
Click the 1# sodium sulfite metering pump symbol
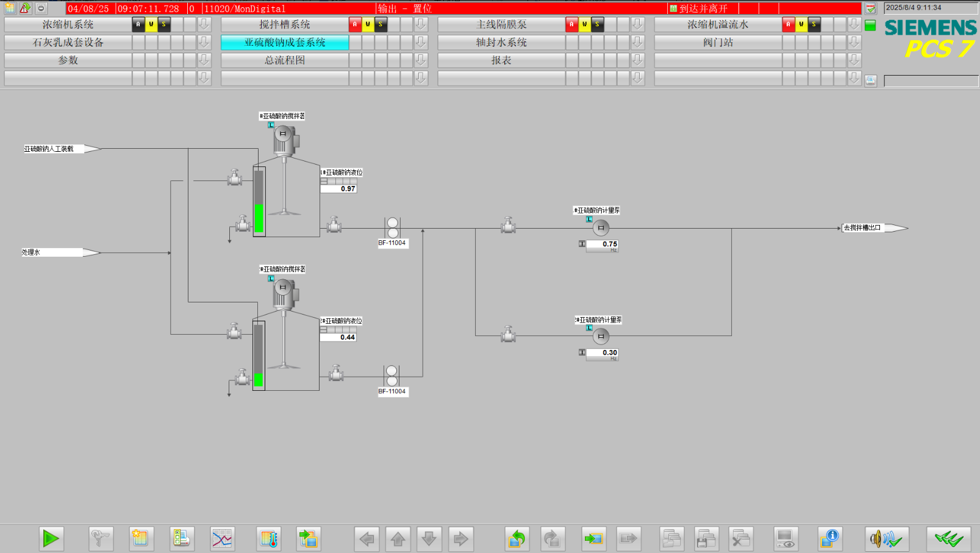point(601,227)
